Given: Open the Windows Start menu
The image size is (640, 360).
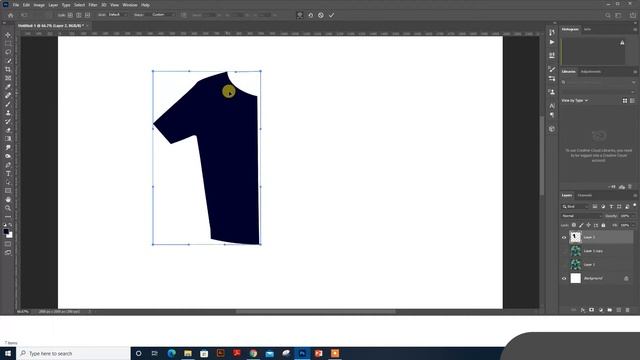Looking at the screenshot, I should (8, 353).
